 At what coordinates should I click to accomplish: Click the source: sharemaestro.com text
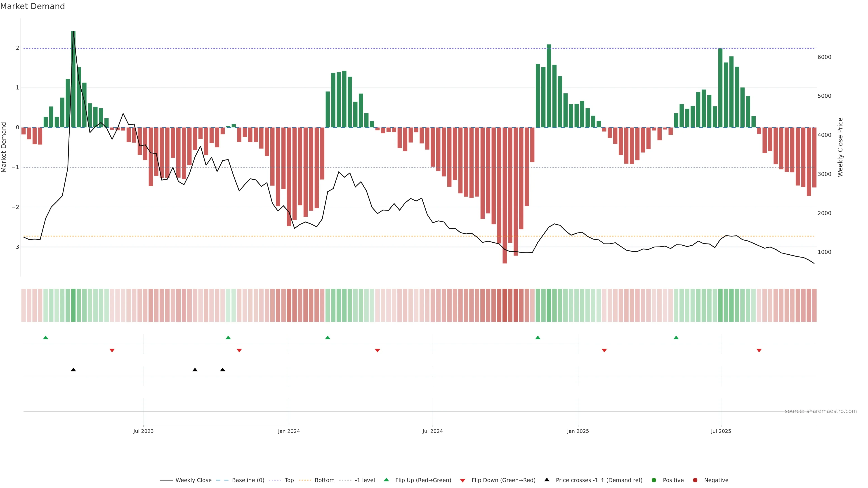[x=821, y=411]
